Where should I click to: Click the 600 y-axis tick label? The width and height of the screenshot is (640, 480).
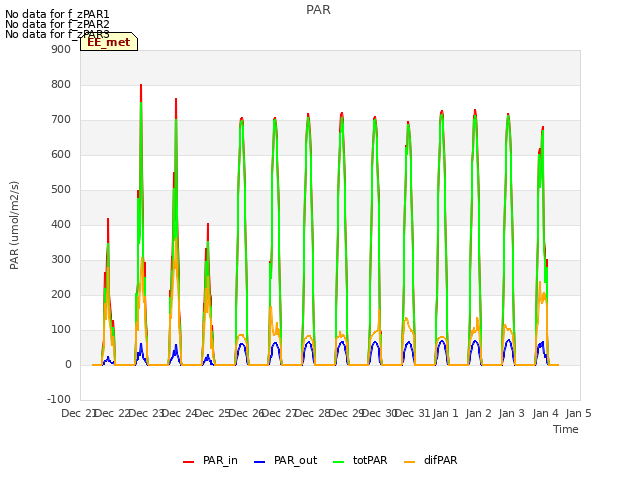(61, 155)
